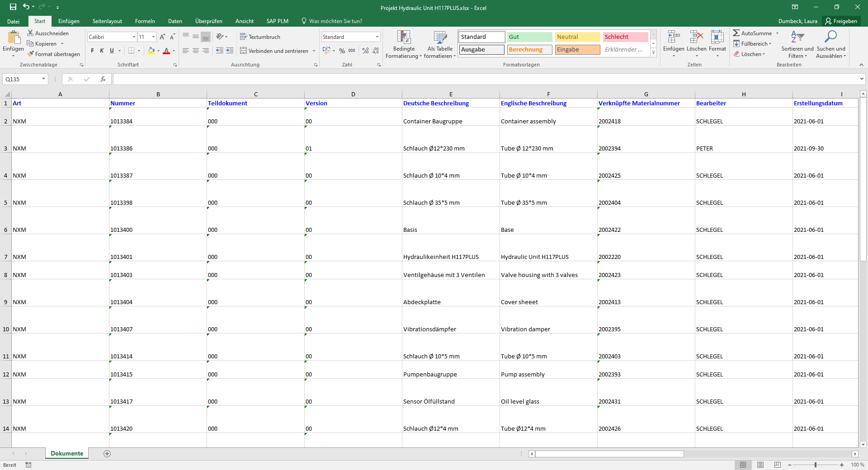Switch to the Formeln tab
This screenshot has width=868, height=470.
tap(145, 21)
